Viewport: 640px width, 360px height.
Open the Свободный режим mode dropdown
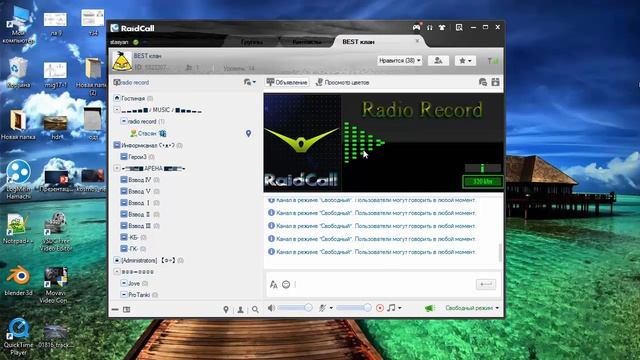click(472, 308)
